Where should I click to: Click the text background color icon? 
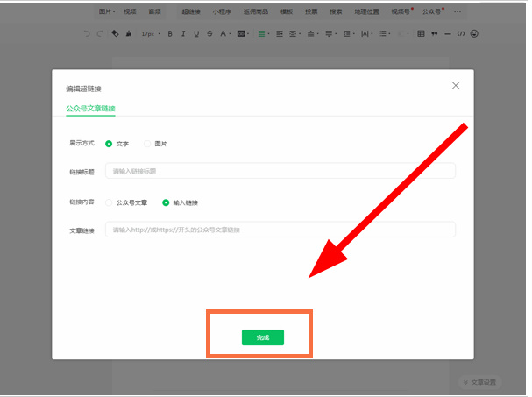click(241, 33)
